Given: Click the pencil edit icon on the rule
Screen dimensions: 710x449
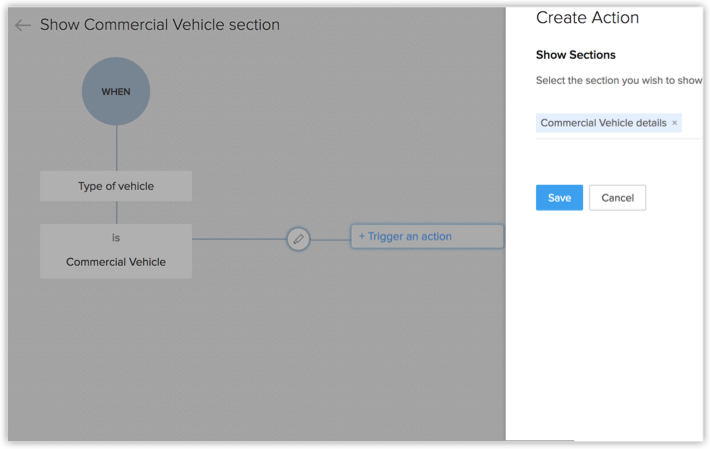Looking at the screenshot, I should pos(298,239).
